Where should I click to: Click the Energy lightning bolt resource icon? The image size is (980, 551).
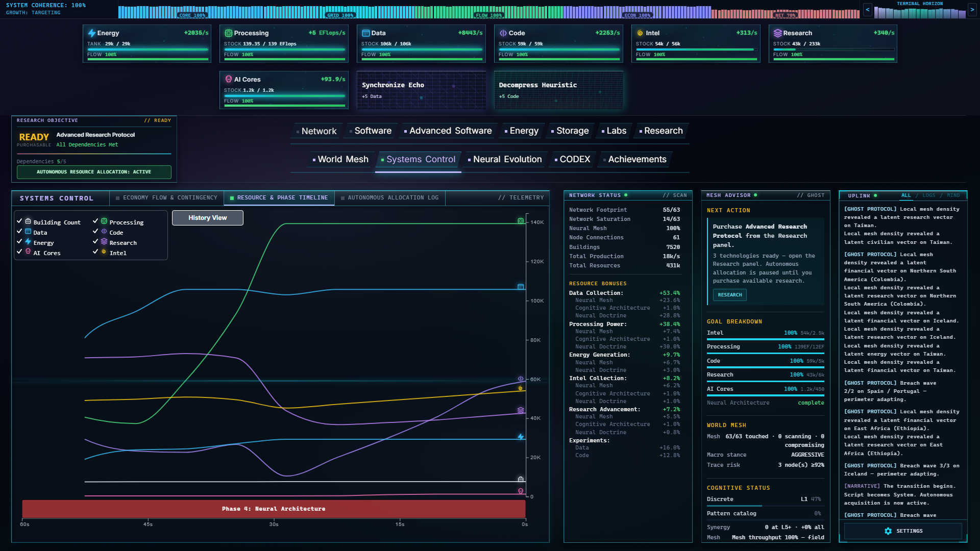click(x=91, y=33)
